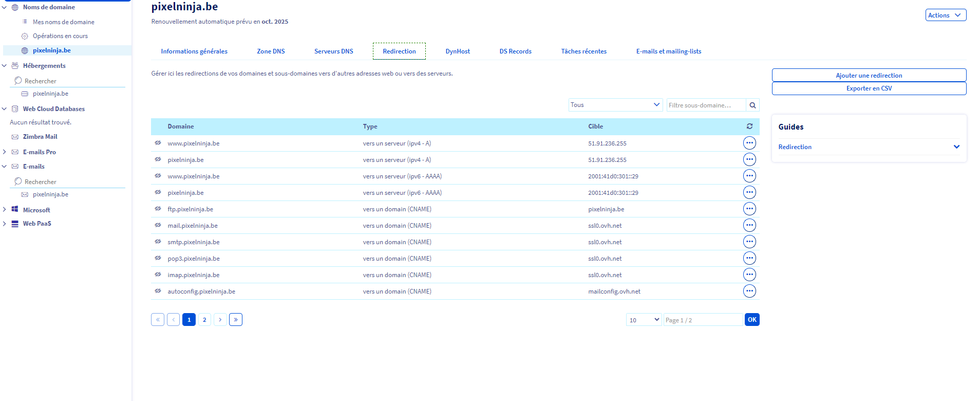This screenshot has height=401, width=980.
Task: Open the Actions dropdown menu
Action: (x=945, y=15)
